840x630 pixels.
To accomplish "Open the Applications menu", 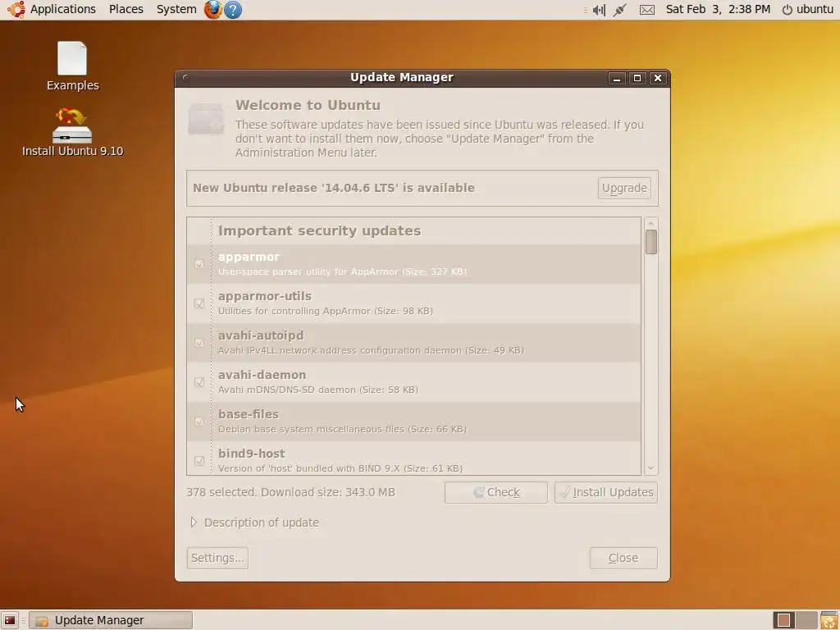I will (x=62, y=10).
